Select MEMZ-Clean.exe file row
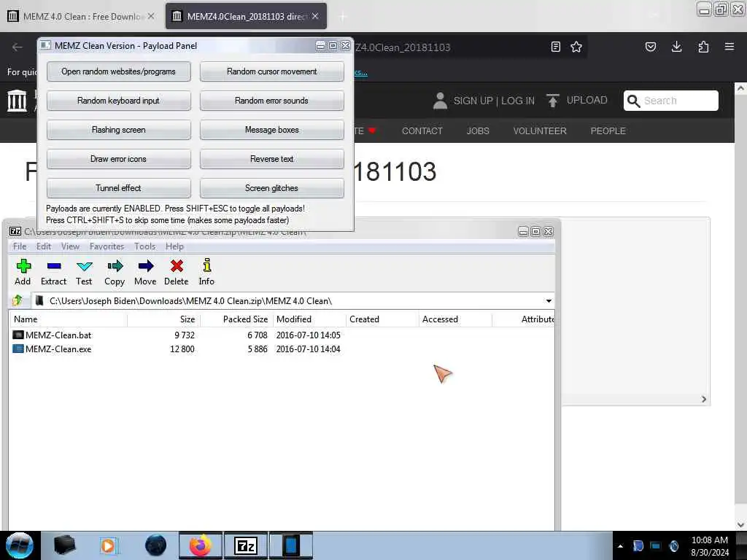The height and width of the screenshot is (560, 747). (x=281, y=349)
